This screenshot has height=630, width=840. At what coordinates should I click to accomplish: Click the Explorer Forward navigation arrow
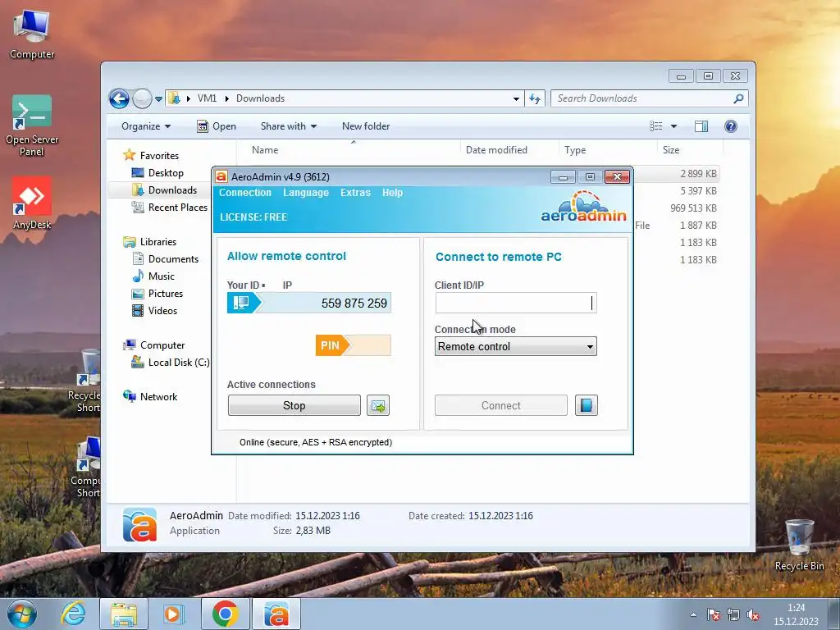tap(142, 98)
